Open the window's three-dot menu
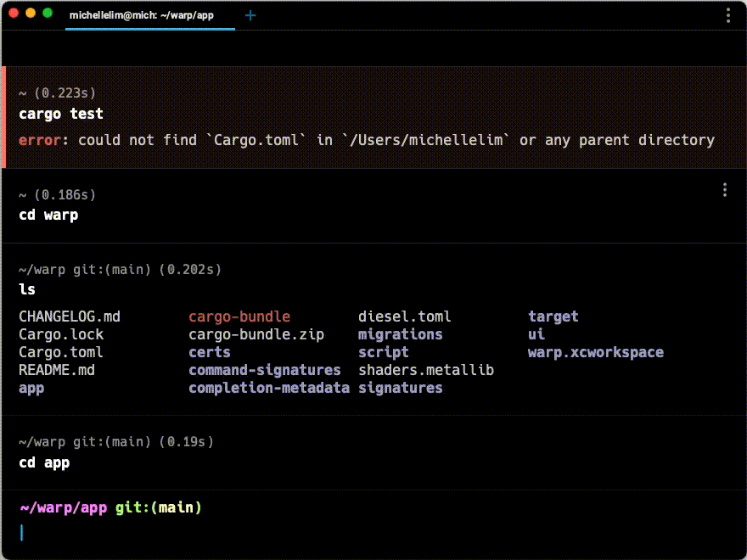The height and width of the screenshot is (560, 747). (x=728, y=15)
